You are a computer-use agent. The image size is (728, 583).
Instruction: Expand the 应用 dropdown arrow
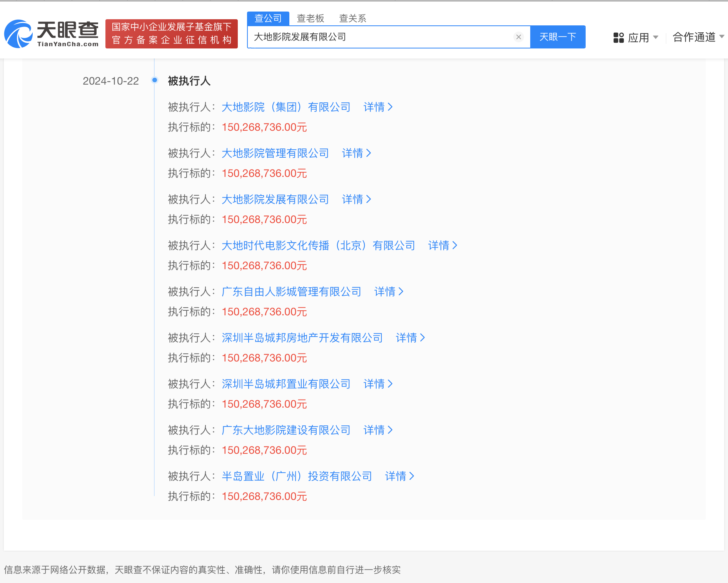(x=656, y=37)
